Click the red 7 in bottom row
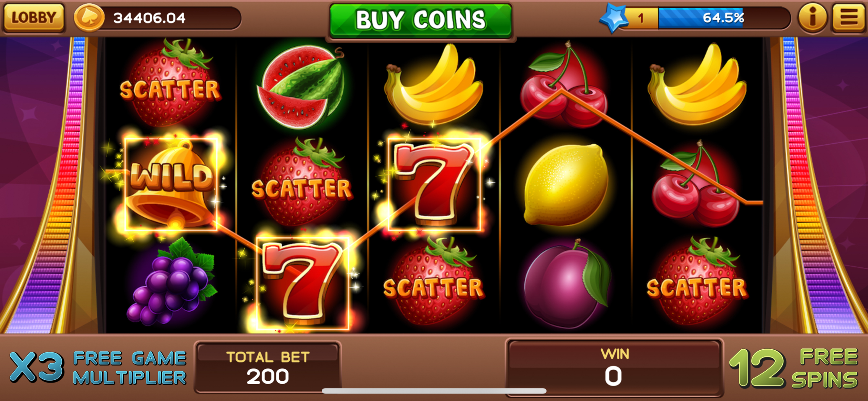 [x=303, y=283]
